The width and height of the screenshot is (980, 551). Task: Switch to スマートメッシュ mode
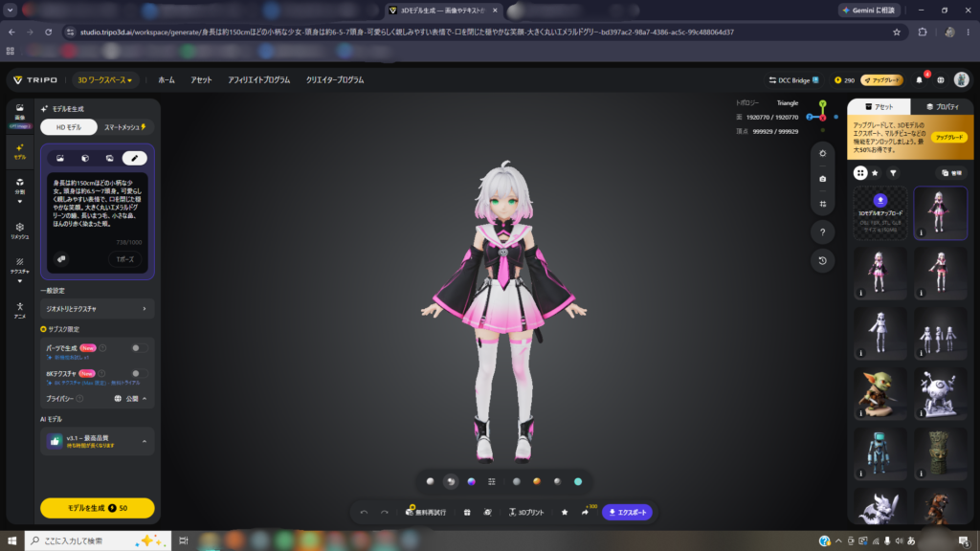[x=125, y=127]
